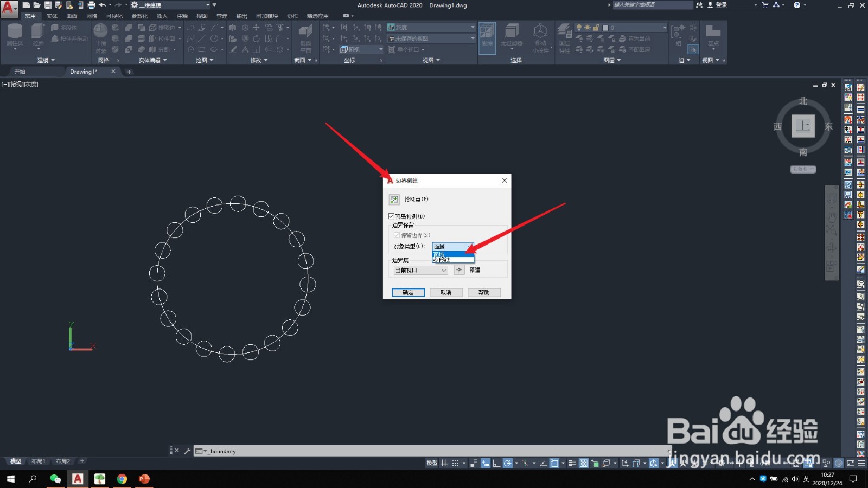
Task: Click the 拾取点 pick-points icon in the dialog
Action: [x=394, y=200]
